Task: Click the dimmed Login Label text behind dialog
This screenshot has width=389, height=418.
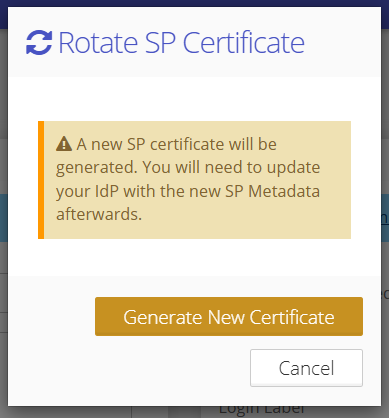Action: [262, 409]
